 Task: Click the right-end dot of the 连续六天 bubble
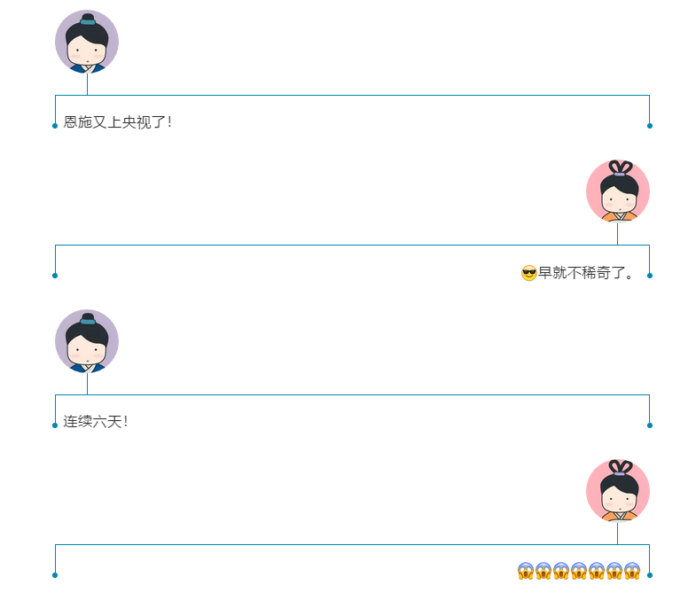pyautogui.click(x=650, y=425)
